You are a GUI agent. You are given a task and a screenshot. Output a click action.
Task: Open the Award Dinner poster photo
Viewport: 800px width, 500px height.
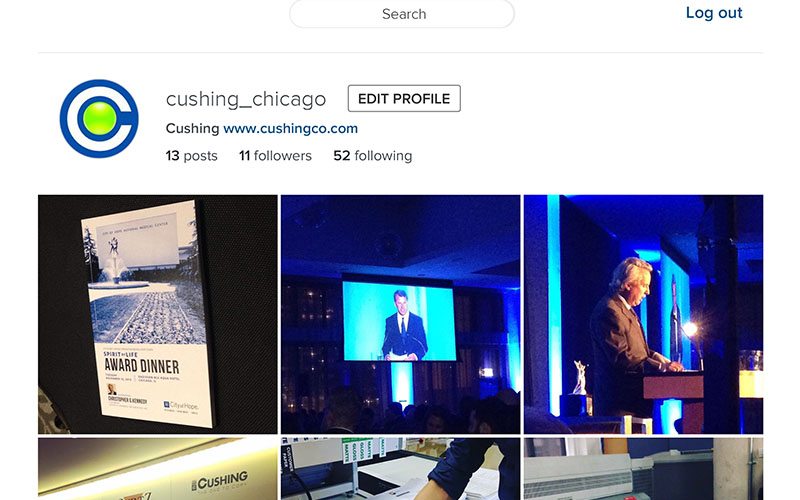tap(158, 314)
